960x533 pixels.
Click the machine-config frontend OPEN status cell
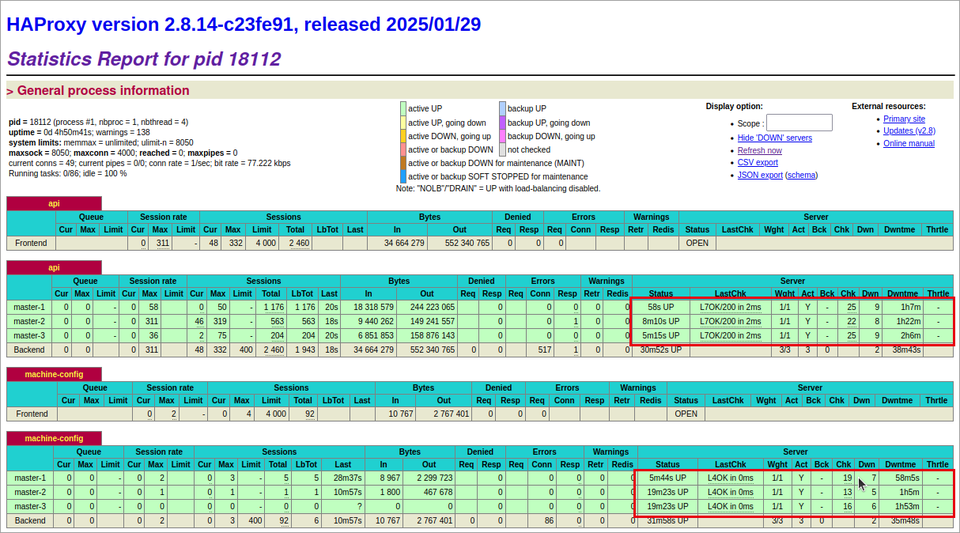click(686, 414)
